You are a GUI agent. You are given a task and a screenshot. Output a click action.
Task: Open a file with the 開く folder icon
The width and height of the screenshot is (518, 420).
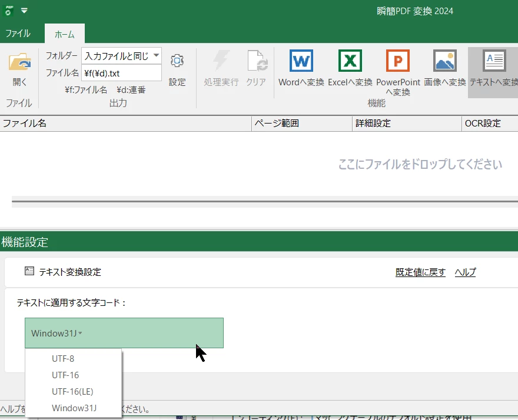coord(19,69)
